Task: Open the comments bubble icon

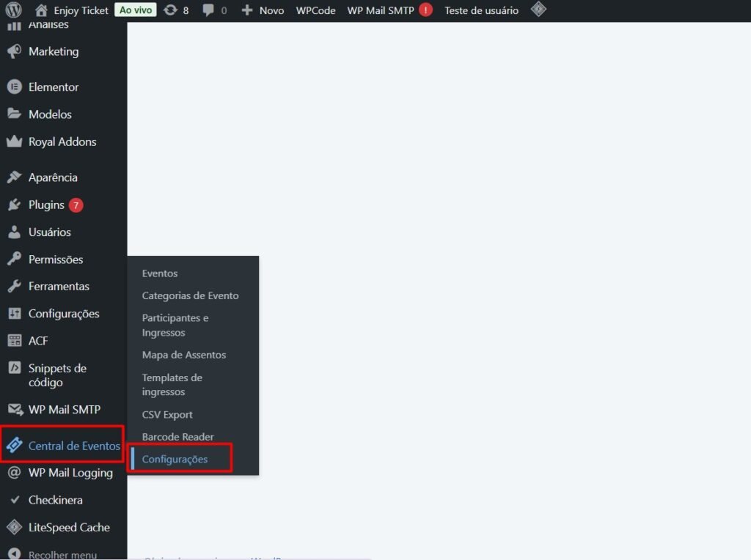Action: (x=209, y=10)
